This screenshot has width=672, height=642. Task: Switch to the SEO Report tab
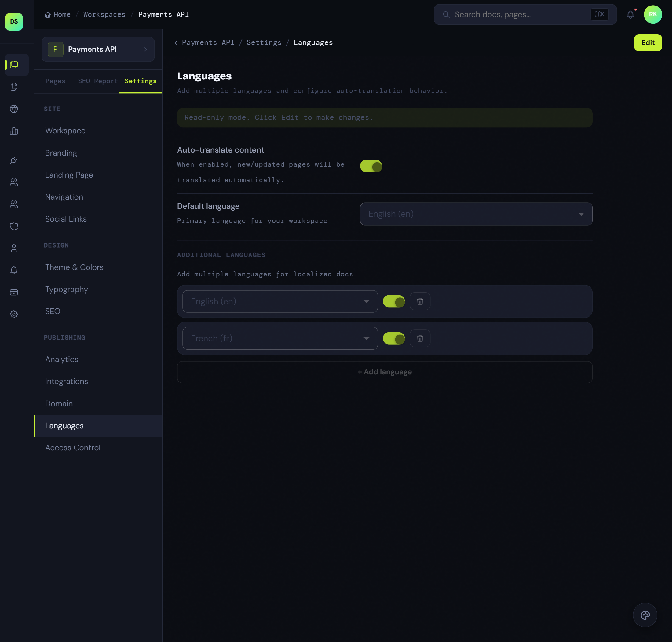[x=98, y=81]
